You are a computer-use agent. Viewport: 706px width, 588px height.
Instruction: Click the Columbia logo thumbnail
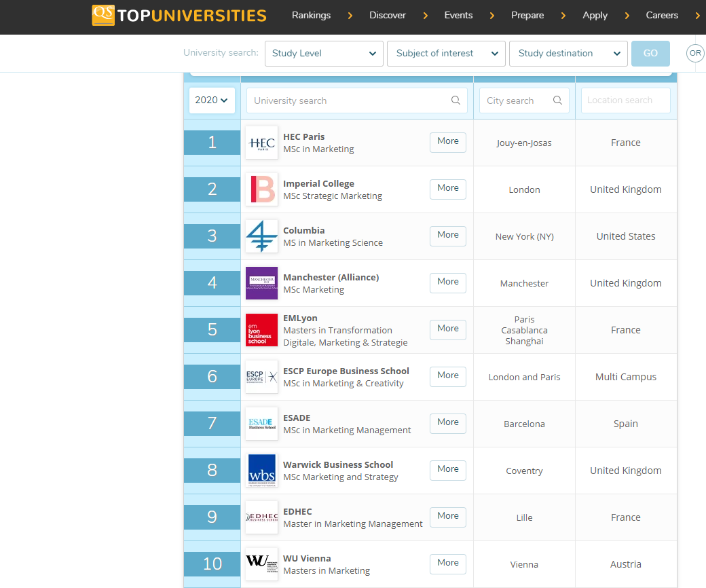tap(261, 236)
